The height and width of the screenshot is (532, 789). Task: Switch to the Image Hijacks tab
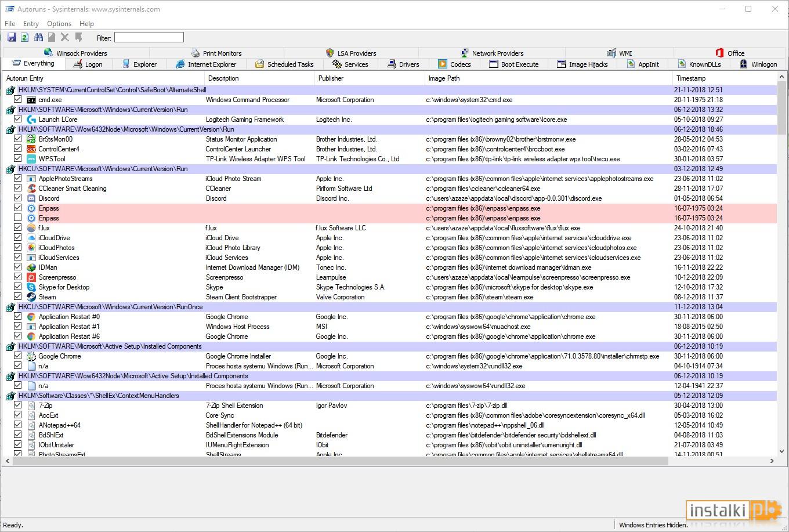click(582, 64)
